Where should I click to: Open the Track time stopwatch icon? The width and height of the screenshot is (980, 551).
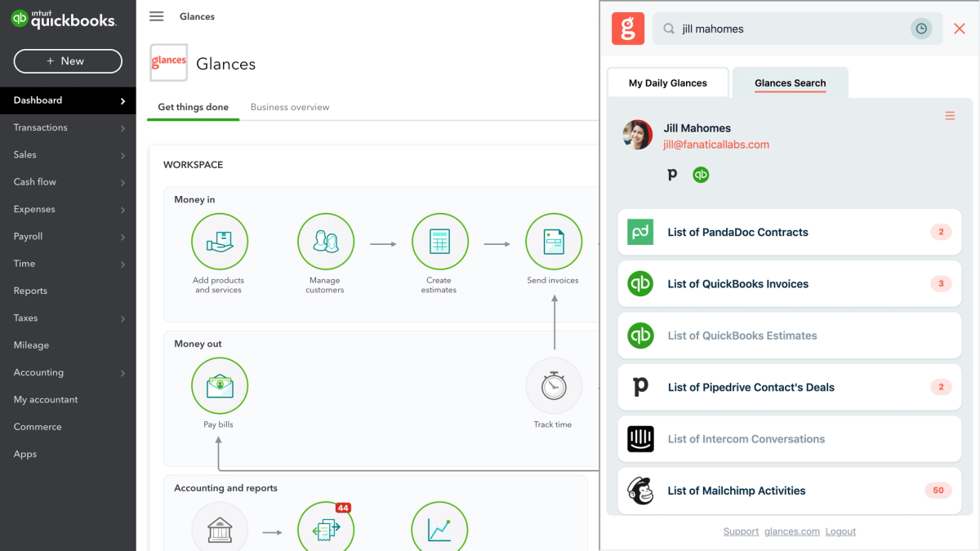(554, 385)
